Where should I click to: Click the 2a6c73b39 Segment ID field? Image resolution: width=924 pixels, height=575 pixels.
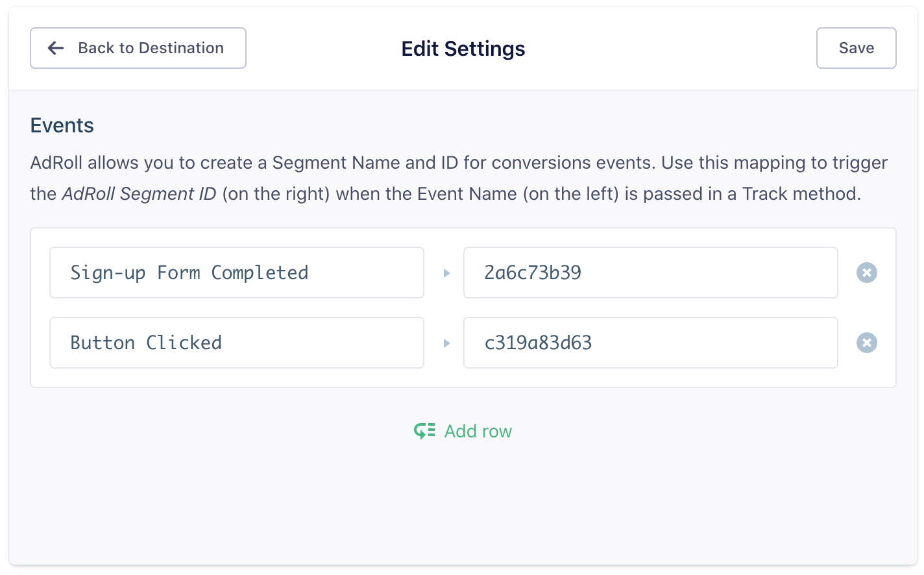(x=650, y=273)
